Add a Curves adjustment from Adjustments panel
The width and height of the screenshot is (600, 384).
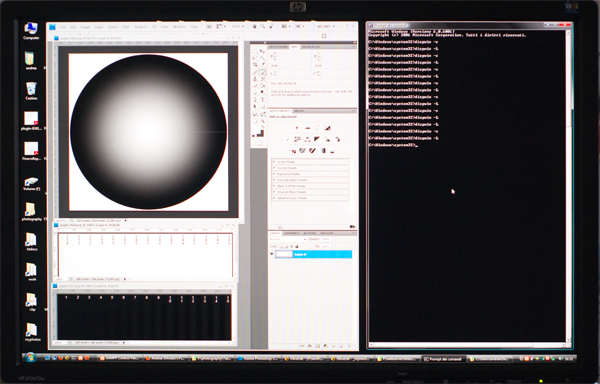tap(317, 128)
